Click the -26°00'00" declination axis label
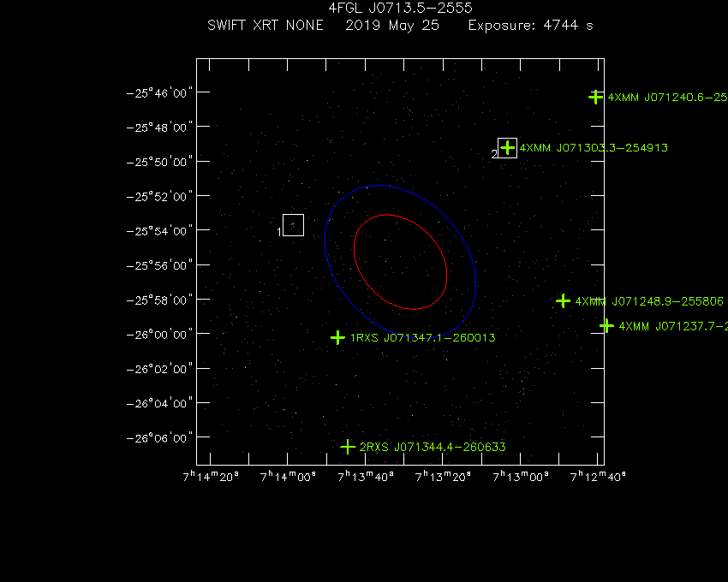This screenshot has width=728, height=582. click(159, 335)
